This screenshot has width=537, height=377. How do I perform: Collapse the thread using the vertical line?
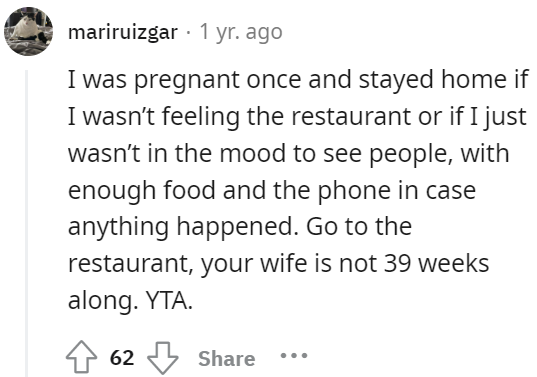click(x=27, y=223)
